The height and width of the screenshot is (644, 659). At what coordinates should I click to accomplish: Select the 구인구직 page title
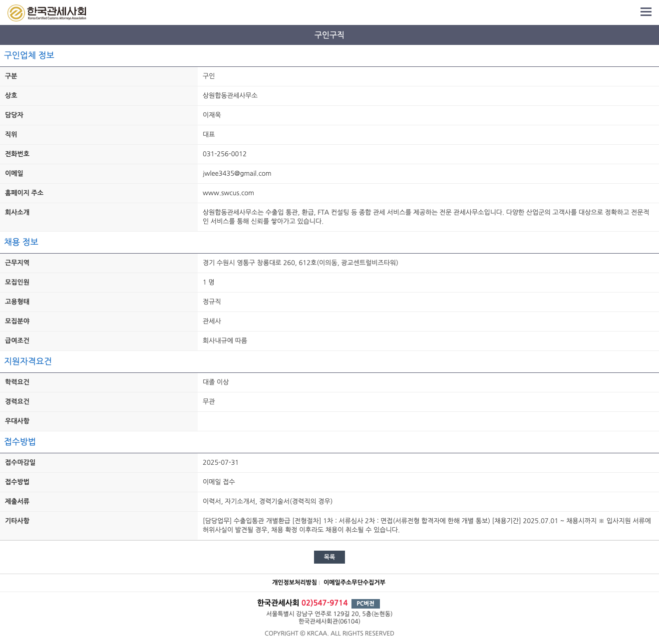(x=329, y=35)
